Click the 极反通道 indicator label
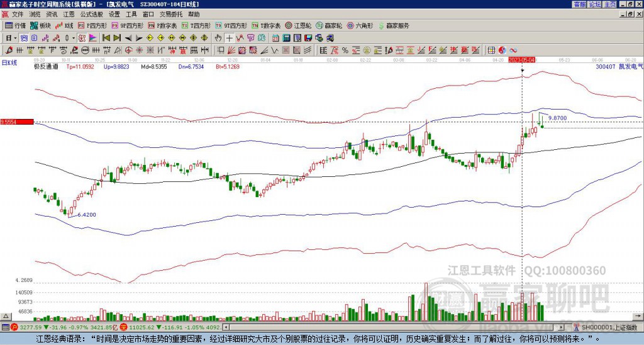The image size is (644, 345). tap(45, 66)
